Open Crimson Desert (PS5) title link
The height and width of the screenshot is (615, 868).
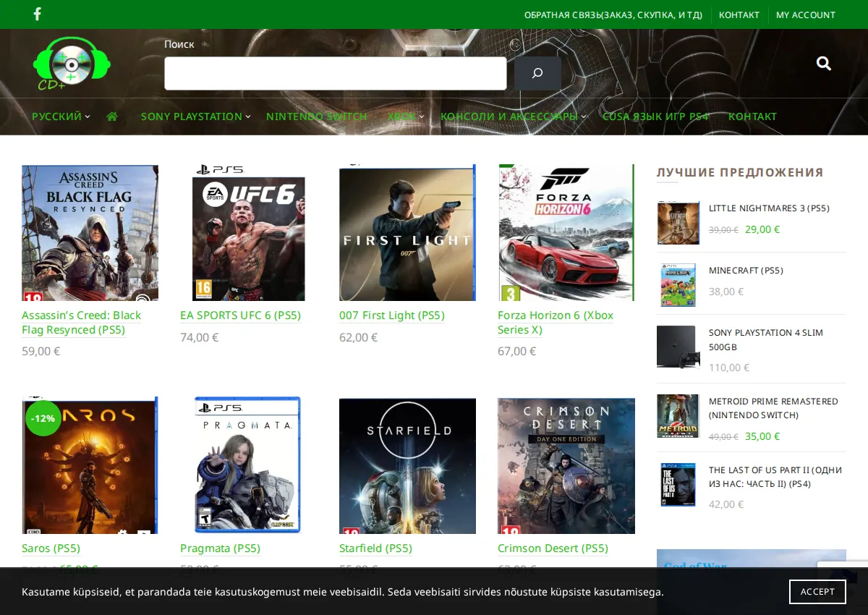pyautogui.click(x=553, y=548)
